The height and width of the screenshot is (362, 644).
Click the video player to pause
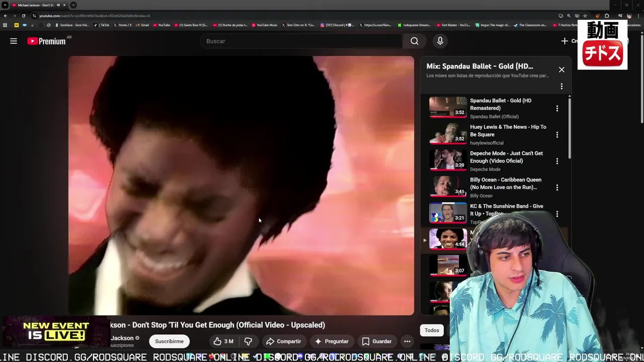241,186
